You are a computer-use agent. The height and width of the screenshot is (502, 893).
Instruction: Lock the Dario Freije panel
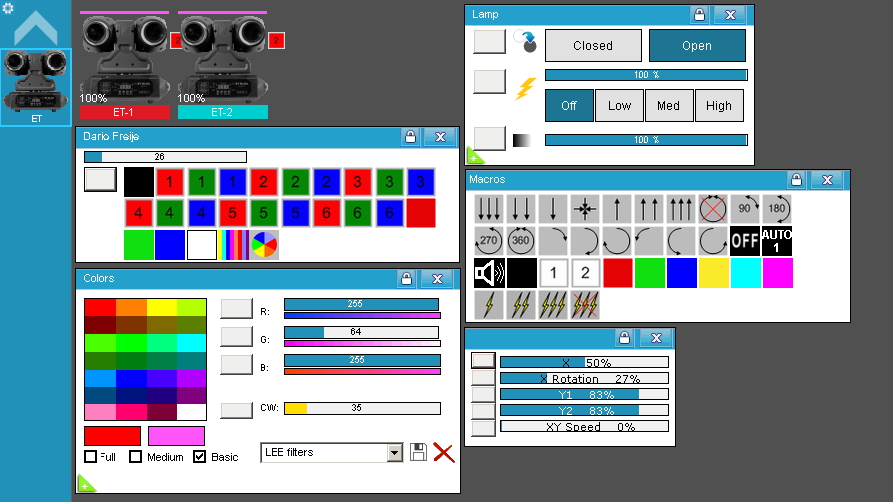[x=410, y=137]
